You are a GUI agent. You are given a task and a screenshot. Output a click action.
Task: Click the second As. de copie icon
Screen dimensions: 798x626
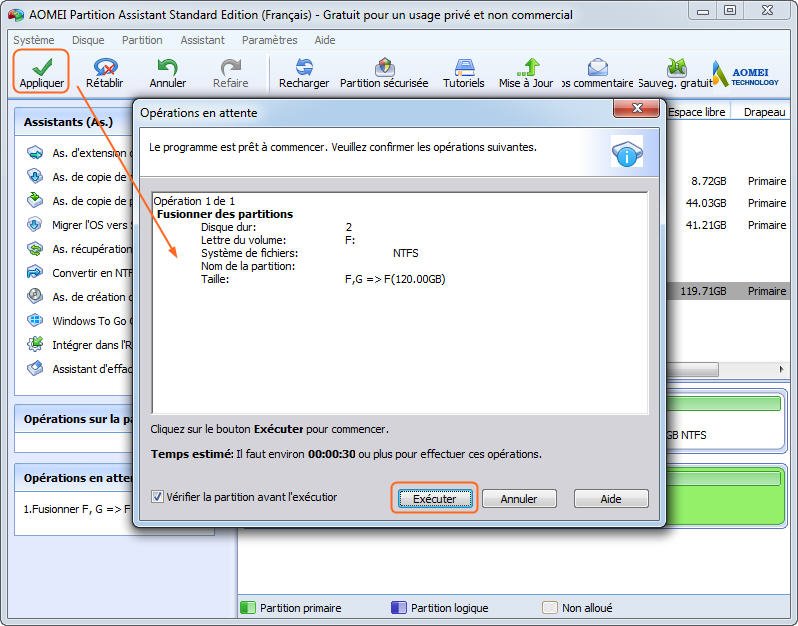point(35,201)
